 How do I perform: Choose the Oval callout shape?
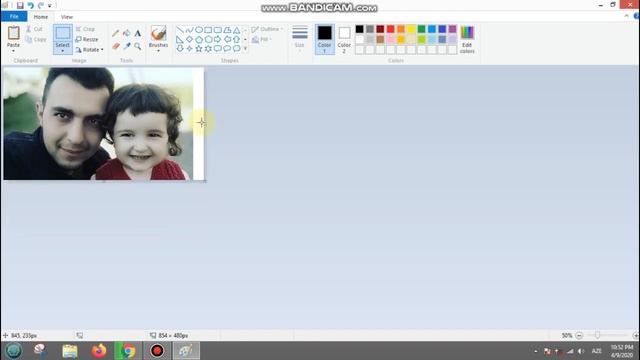tap(227, 49)
